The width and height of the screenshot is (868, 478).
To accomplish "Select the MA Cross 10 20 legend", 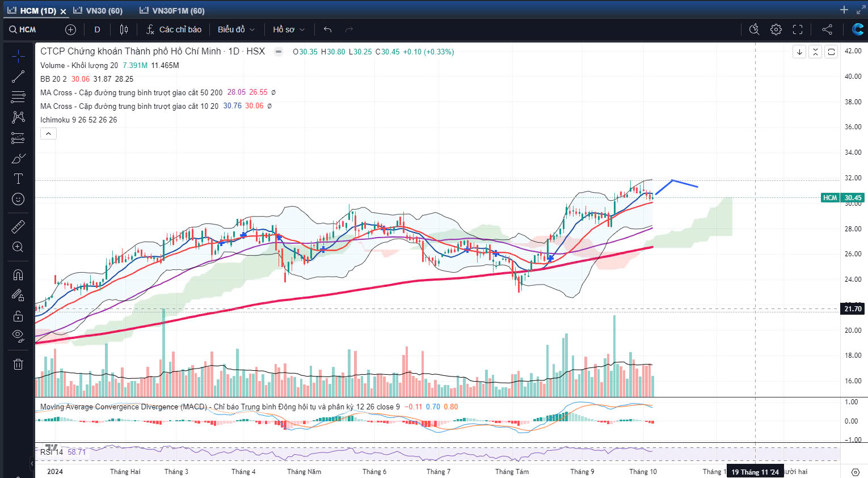I will pos(129,106).
